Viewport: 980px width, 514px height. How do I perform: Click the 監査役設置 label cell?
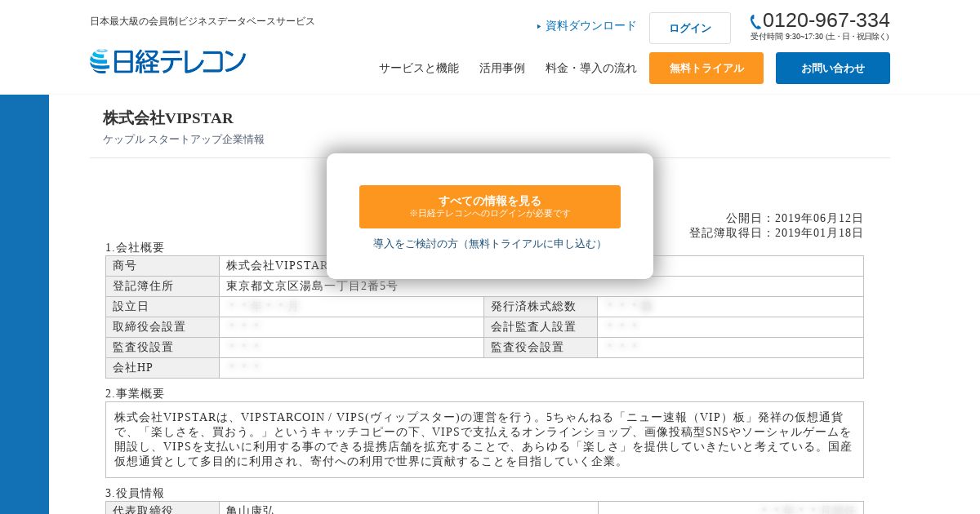163,348
